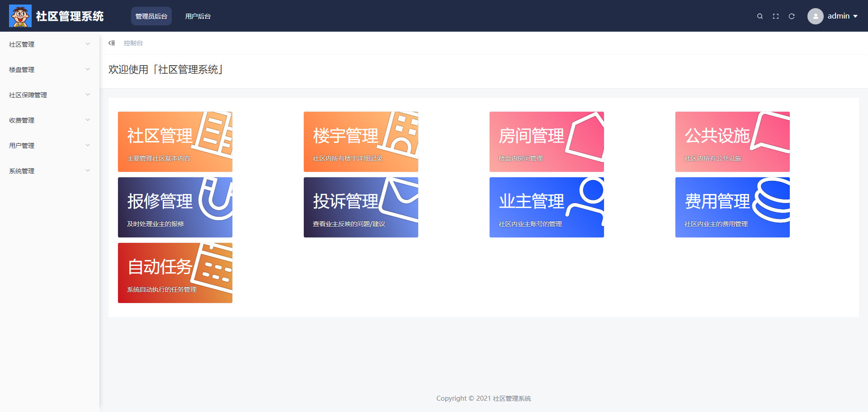Click the refresh page icon
Viewport: 868px width, 412px height.
(x=792, y=16)
